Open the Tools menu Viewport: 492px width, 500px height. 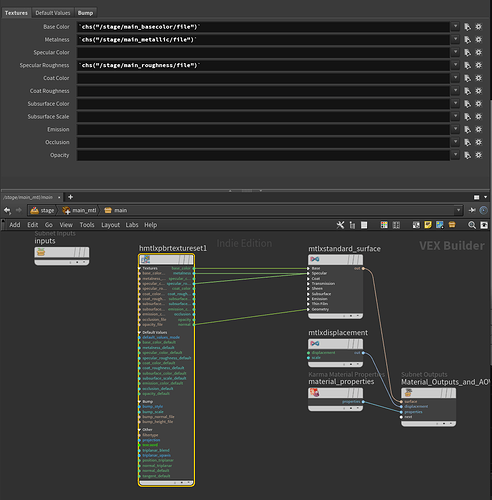pyautogui.click(x=87, y=225)
